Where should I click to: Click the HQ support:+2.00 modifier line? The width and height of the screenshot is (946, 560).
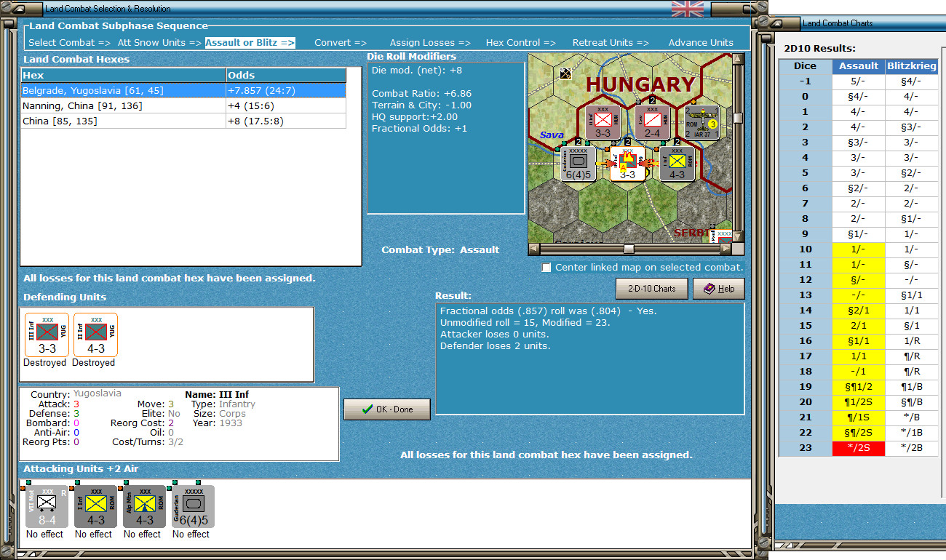415,117
